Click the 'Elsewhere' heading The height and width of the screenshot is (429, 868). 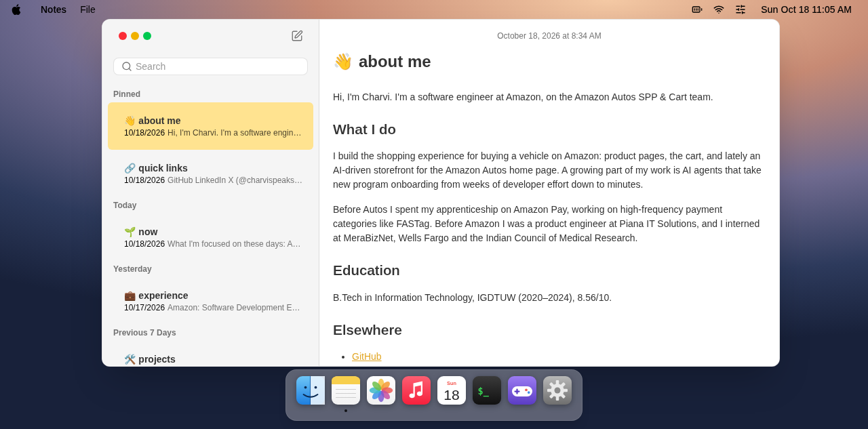368,330
